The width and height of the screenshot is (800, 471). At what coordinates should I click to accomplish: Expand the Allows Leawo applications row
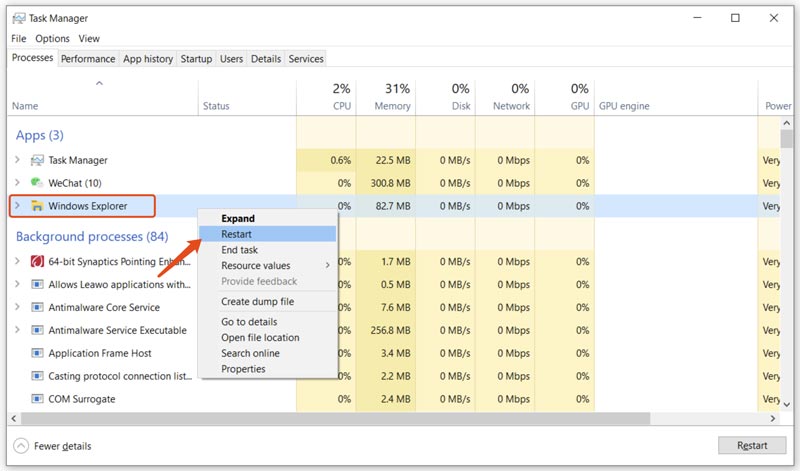[17, 284]
